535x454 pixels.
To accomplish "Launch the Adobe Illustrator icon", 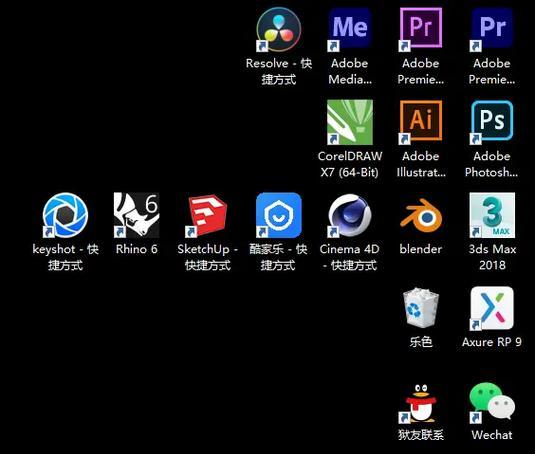I will tap(421, 122).
